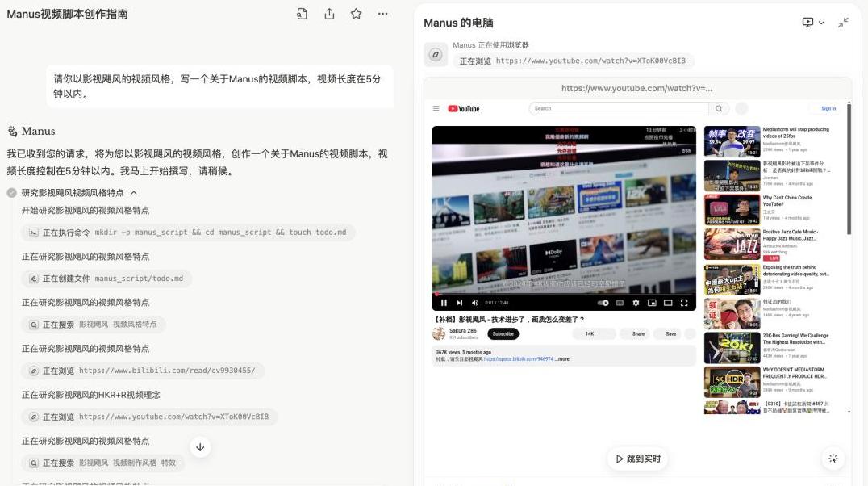Click the Manus logo icon in chat
Screen dimensions: 868x486
pyautogui.click(x=12, y=132)
